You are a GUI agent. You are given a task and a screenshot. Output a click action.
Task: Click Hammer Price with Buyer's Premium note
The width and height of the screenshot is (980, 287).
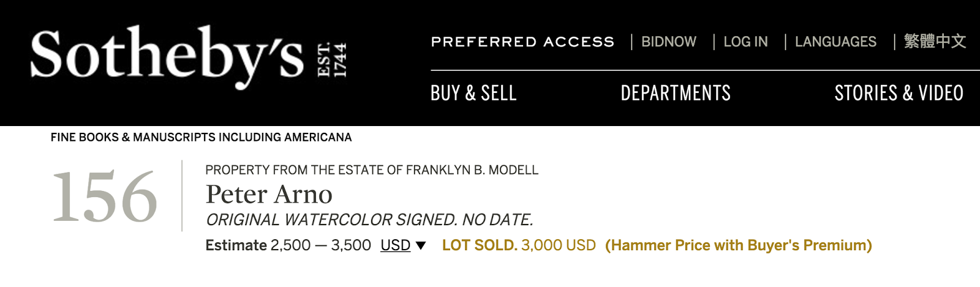[738, 245]
